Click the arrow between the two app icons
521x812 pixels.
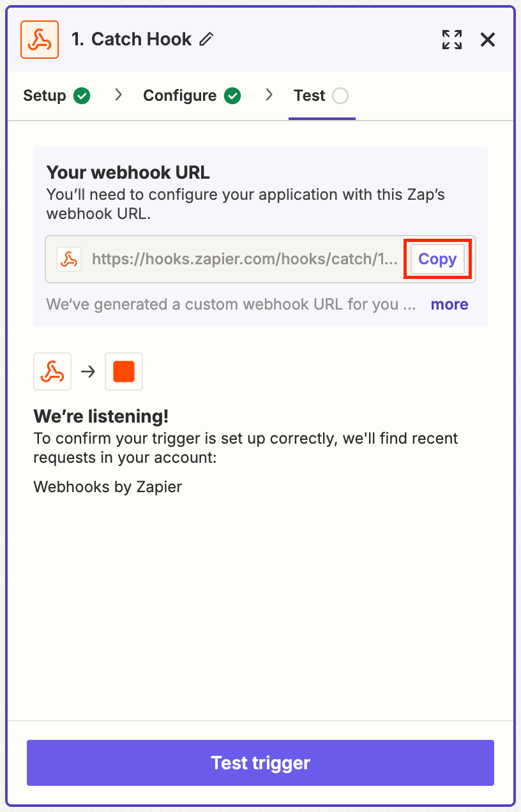[x=88, y=372]
